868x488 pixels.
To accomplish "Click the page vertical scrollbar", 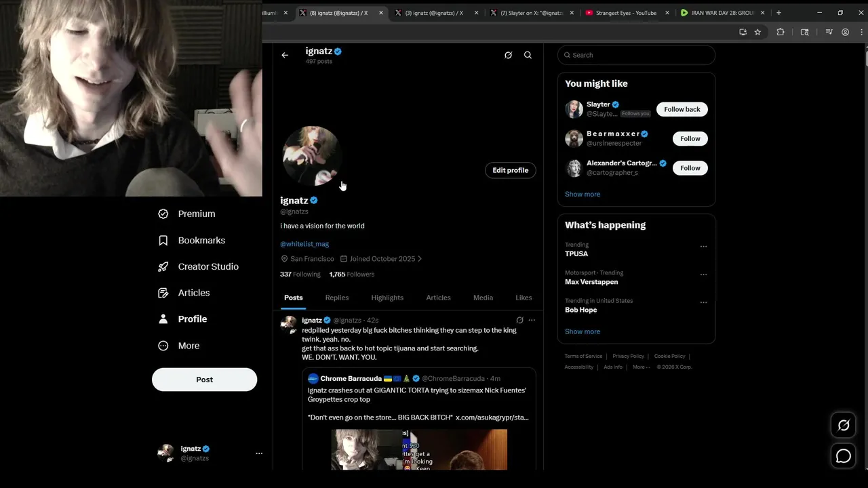I will (865, 58).
